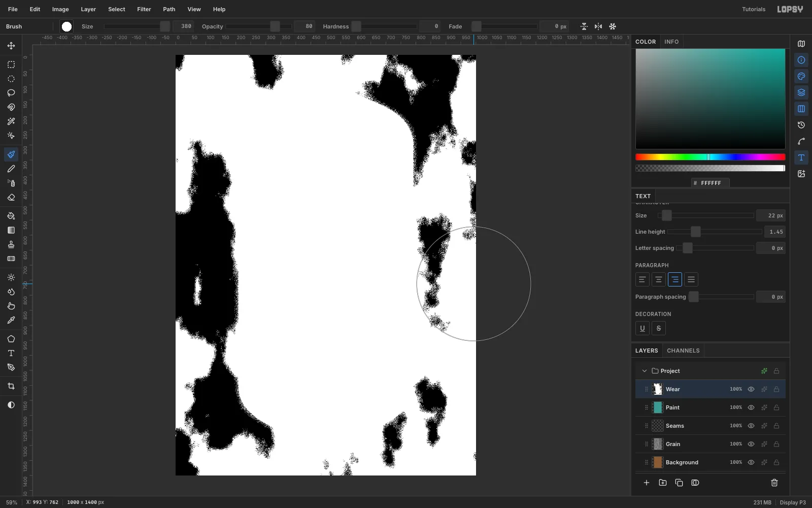Lock the Wear layer
The width and height of the screenshot is (812, 508).
pos(776,389)
